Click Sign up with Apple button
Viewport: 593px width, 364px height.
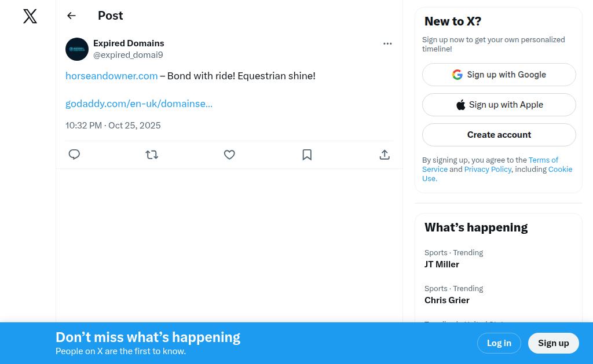coord(499,105)
